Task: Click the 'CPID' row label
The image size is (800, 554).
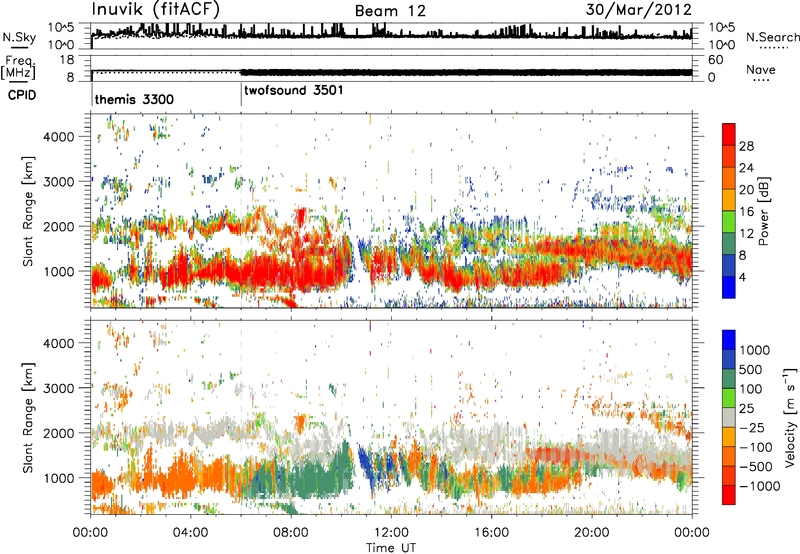Action: (x=22, y=95)
